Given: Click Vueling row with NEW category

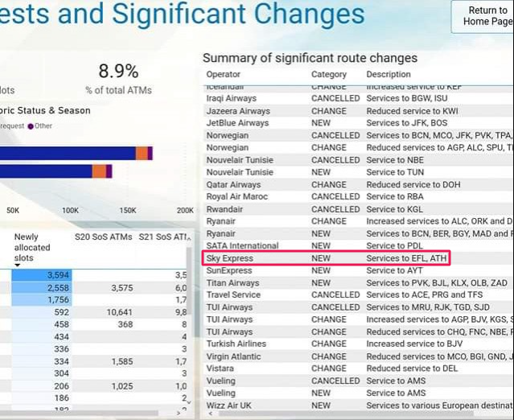Looking at the screenshot, I should point(359,393).
